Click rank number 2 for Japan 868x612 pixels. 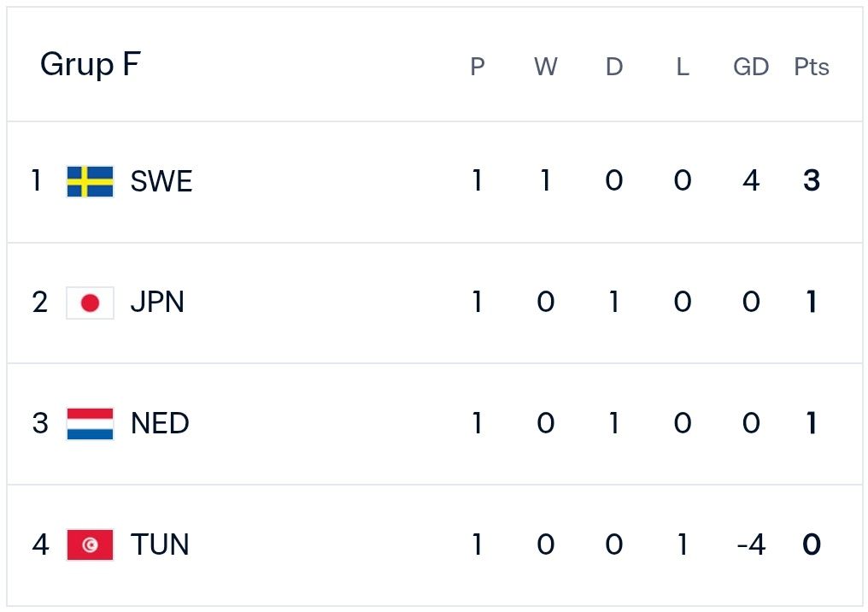(40, 303)
